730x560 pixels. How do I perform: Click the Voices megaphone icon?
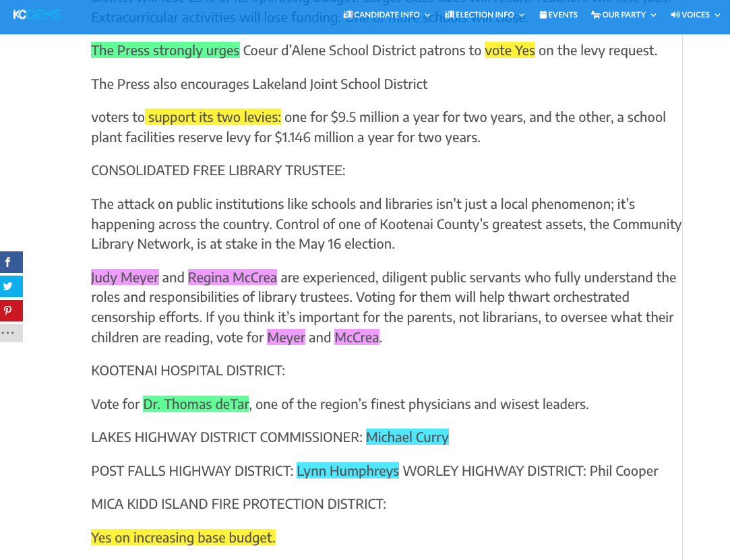pos(675,15)
